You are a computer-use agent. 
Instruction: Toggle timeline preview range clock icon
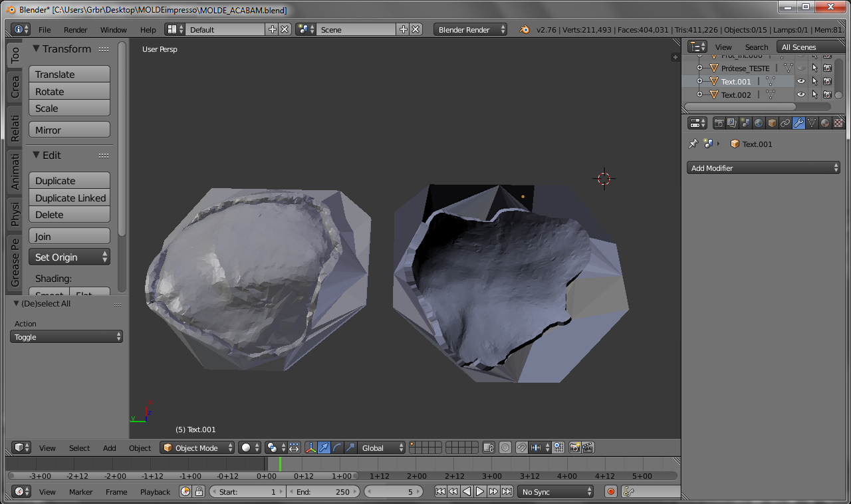(x=185, y=491)
